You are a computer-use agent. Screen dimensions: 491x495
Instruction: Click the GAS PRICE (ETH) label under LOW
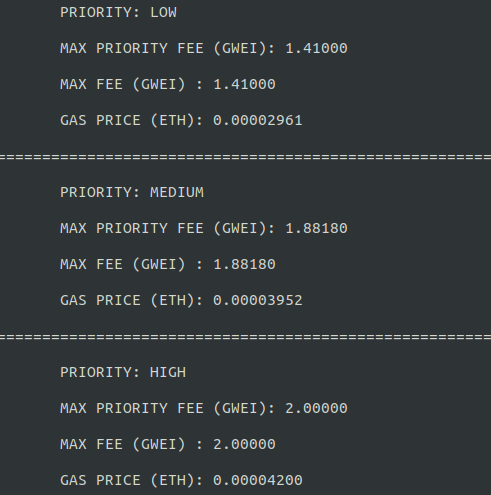(131, 121)
